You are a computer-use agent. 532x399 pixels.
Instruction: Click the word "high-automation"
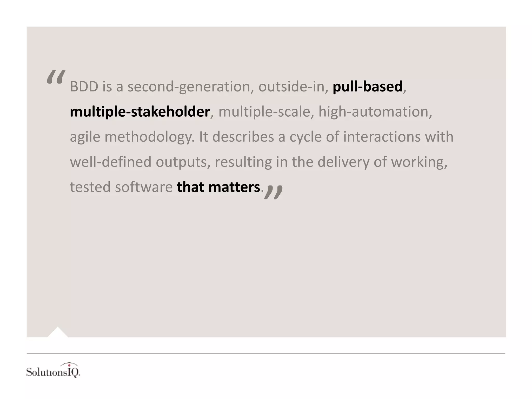(x=373, y=112)
